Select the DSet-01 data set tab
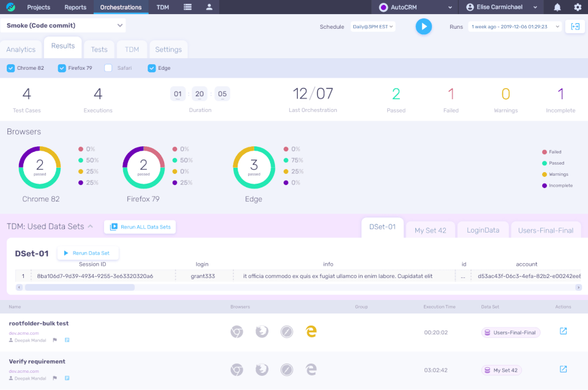Image resolution: width=588 pixels, height=390 pixels. point(382,227)
